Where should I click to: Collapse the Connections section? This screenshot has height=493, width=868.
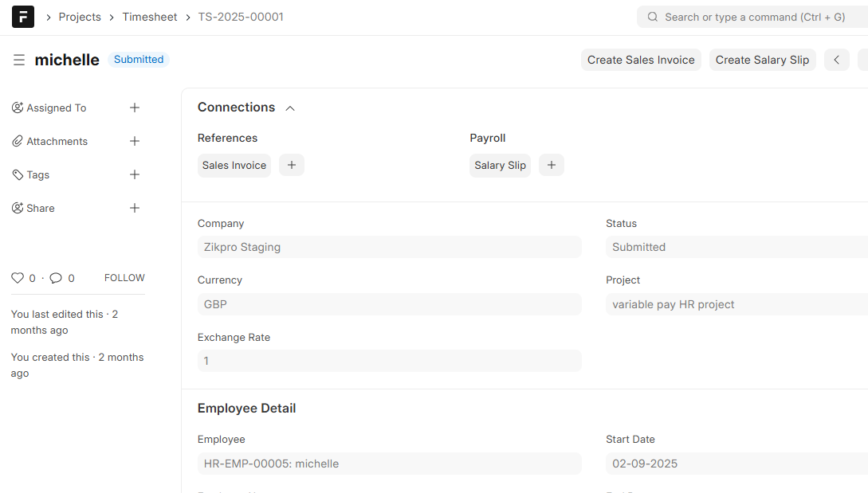click(x=290, y=108)
